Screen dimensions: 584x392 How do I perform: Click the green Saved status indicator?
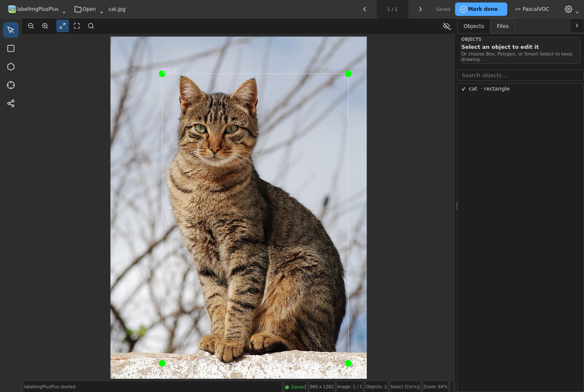coord(295,387)
